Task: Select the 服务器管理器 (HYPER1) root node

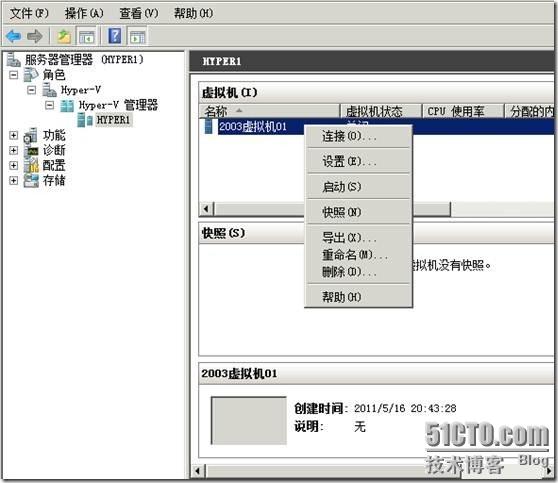Action: coord(76,59)
